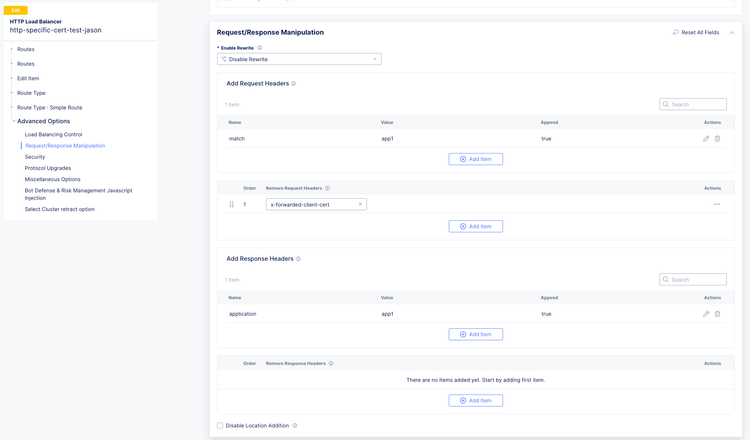Go to Load Balancing Control section
Viewport: 750px width, 440px height.
point(53,134)
